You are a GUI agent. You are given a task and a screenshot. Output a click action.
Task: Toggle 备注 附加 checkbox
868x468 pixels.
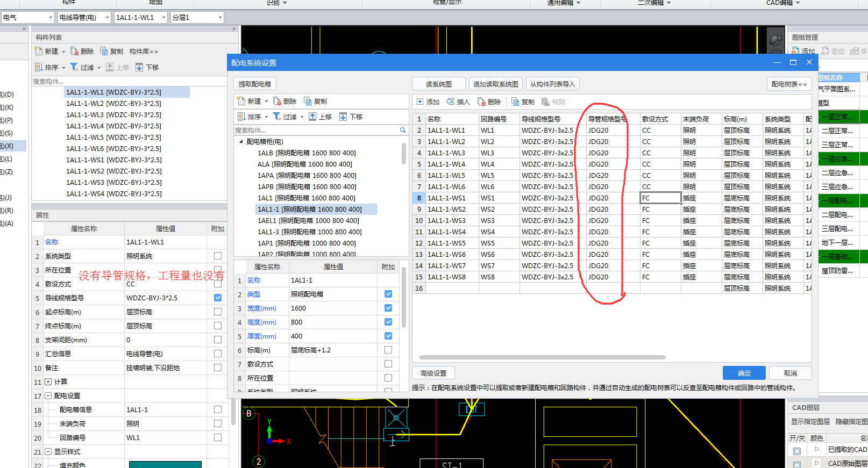pos(218,368)
